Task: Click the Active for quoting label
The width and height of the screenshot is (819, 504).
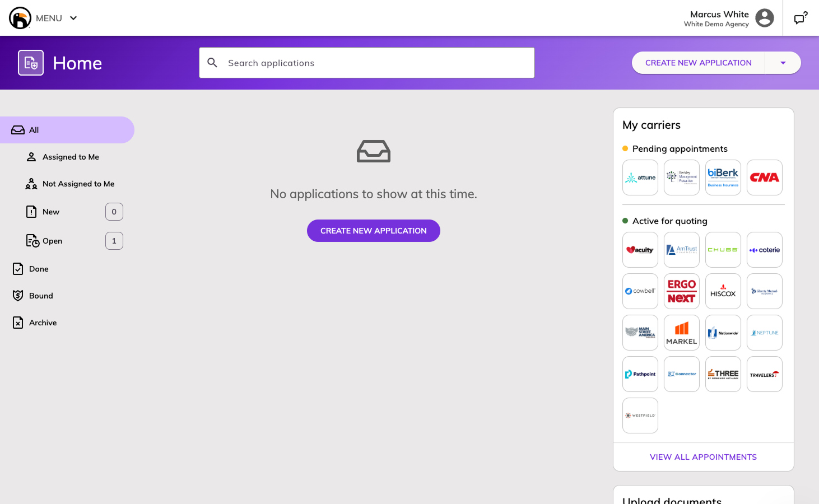Action: 670,221
